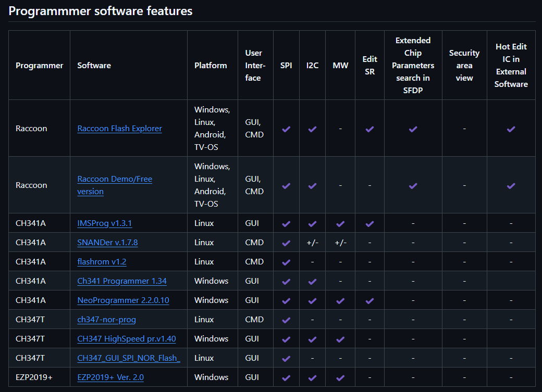The height and width of the screenshot is (392, 542).
Task: Click the I2C checkmark in NeoProgrammer row
Action: [313, 301]
